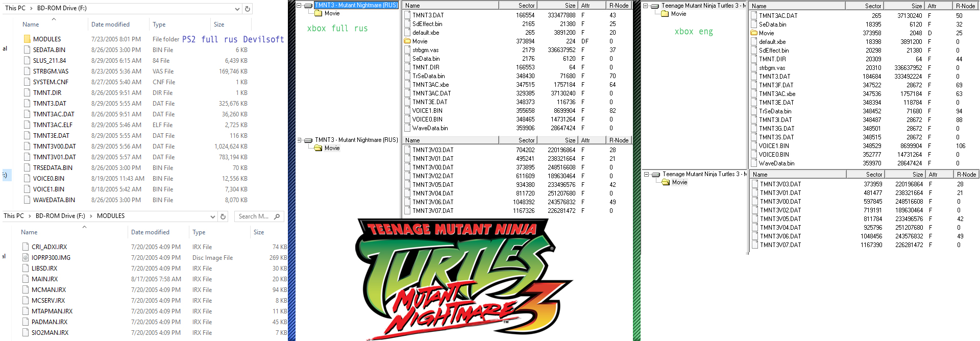Collapse the unhighlighted TMNT3 - Mutant Nightmare (RUS) node

click(x=300, y=140)
